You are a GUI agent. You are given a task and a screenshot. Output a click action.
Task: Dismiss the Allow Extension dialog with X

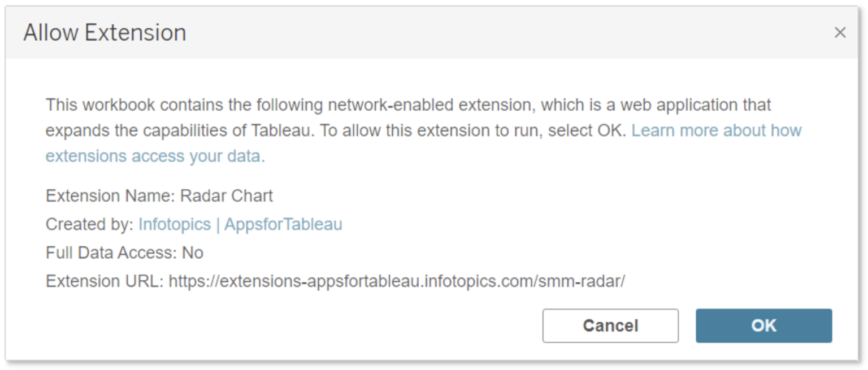[840, 32]
